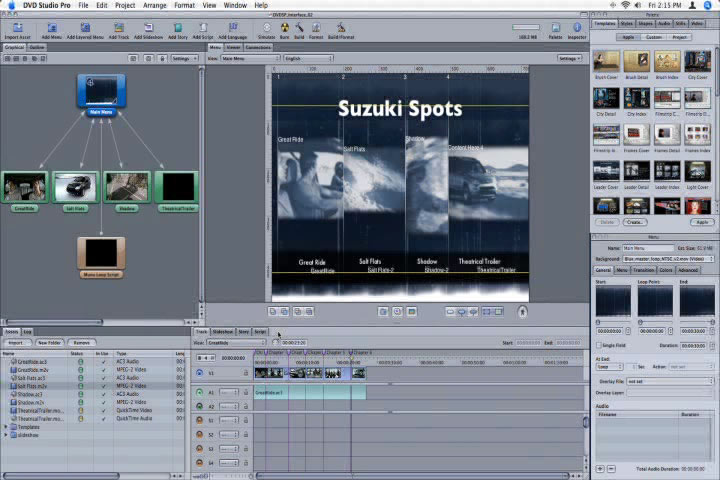Toggle the S4 subtitle stream button
This screenshot has width=720, height=480.
pyautogui.click(x=199, y=463)
